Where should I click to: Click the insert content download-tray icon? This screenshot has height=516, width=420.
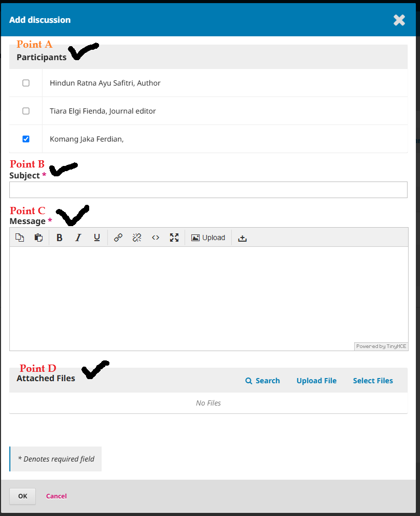click(242, 238)
